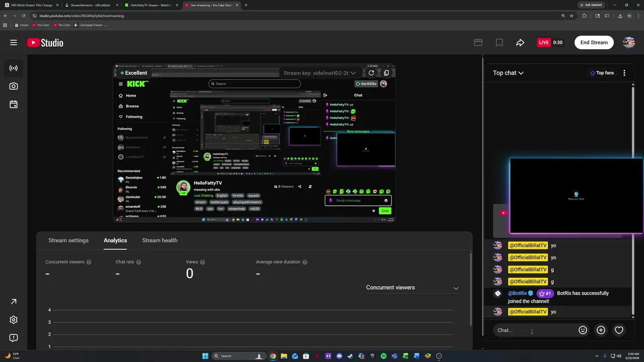The width and height of the screenshot is (644, 362).
Task: Click the chat panel vertical scrollbar
Action: click(x=633, y=201)
